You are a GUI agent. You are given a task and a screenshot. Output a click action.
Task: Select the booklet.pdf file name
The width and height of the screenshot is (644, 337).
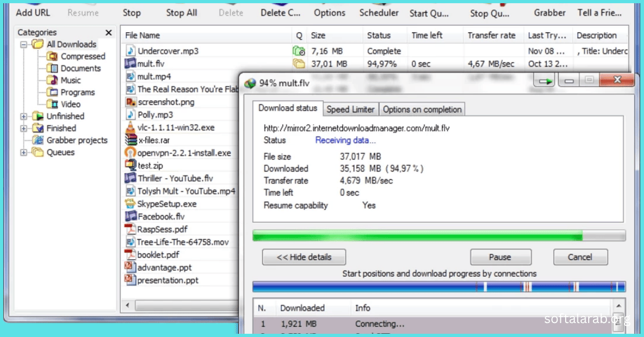pyautogui.click(x=158, y=255)
